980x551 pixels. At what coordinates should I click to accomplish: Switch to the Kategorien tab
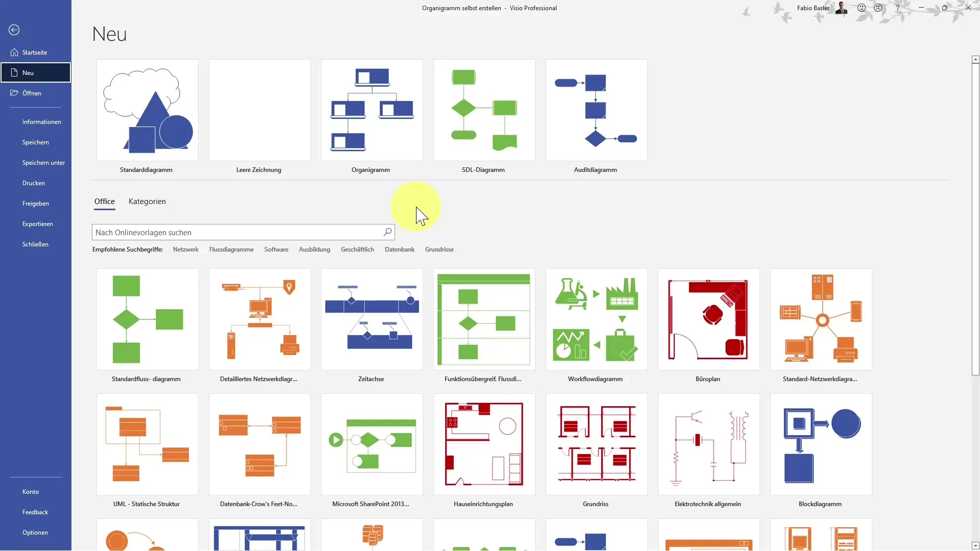pos(146,201)
